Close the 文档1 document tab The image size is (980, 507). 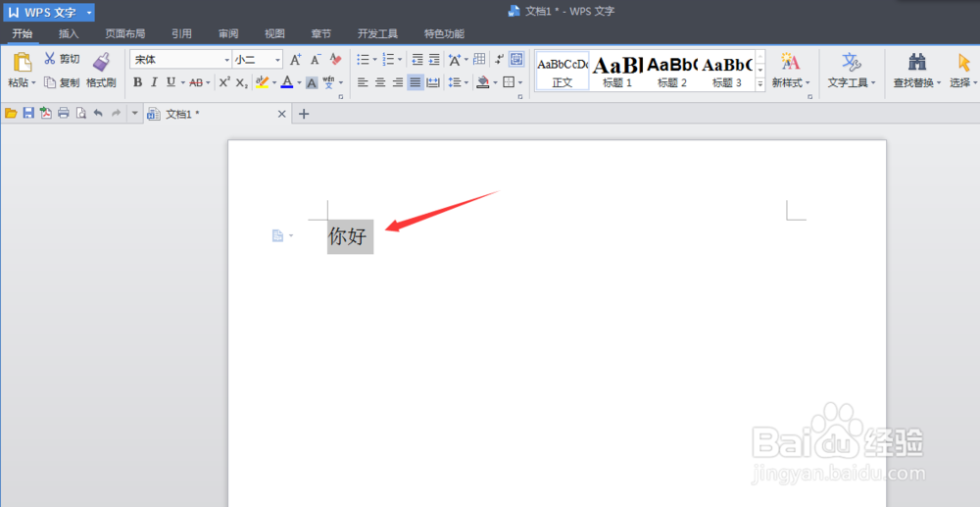tap(281, 114)
